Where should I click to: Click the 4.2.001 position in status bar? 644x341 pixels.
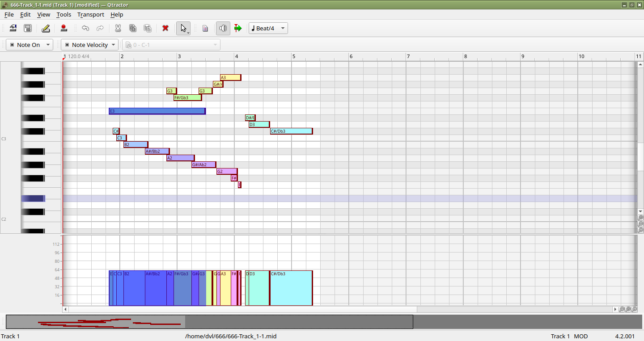(625, 336)
